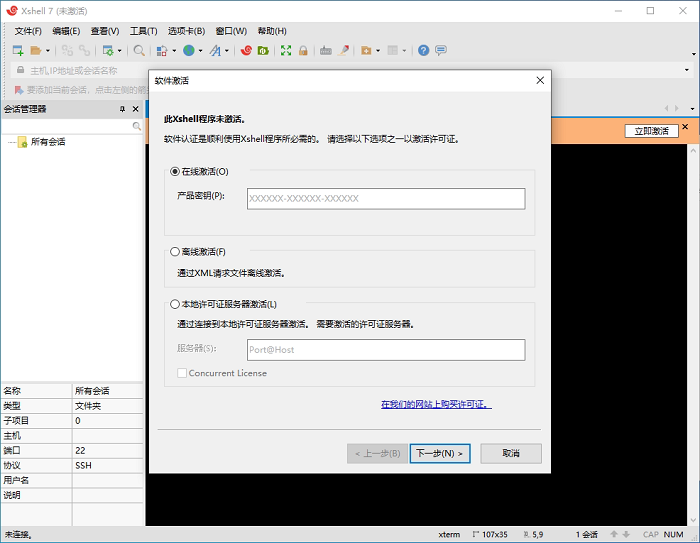This screenshot has height=543, width=700.
Task: Open the 帮助(H) menu
Action: [x=272, y=31]
